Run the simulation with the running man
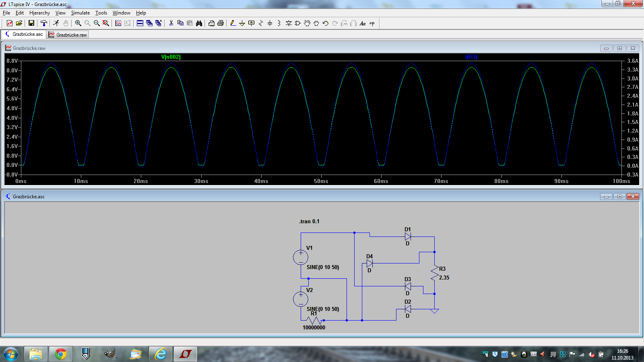The image size is (644, 362). click(x=56, y=23)
